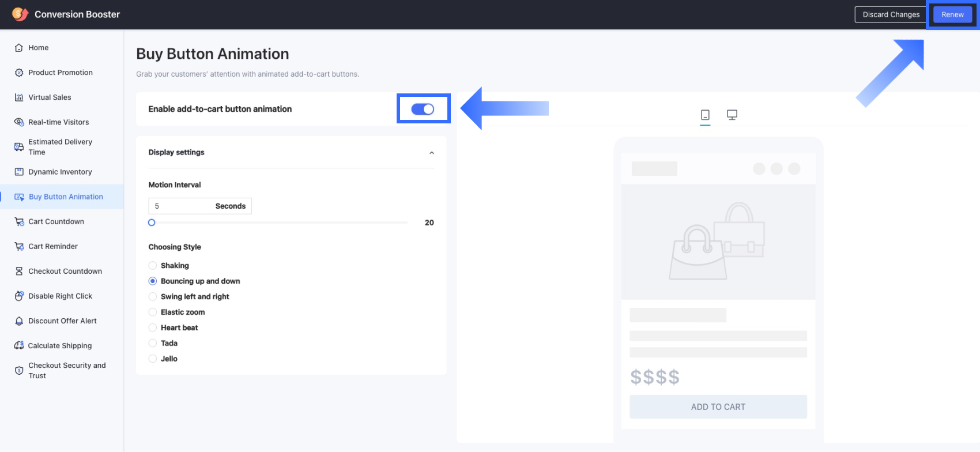Click the Motion Interval slider handle

[x=152, y=223]
